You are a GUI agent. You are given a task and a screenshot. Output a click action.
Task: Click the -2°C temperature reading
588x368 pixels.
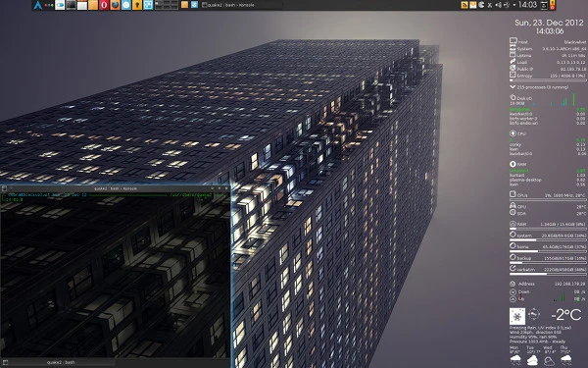(565, 315)
